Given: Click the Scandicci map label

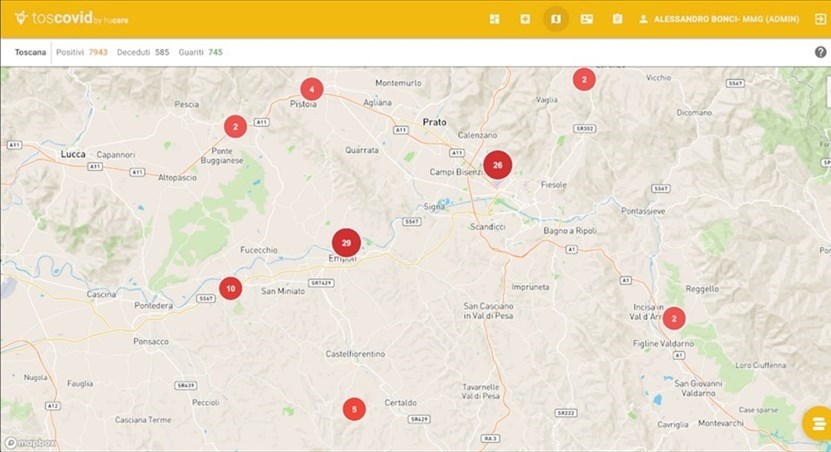Looking at the screenshot, I should point(488,226).
